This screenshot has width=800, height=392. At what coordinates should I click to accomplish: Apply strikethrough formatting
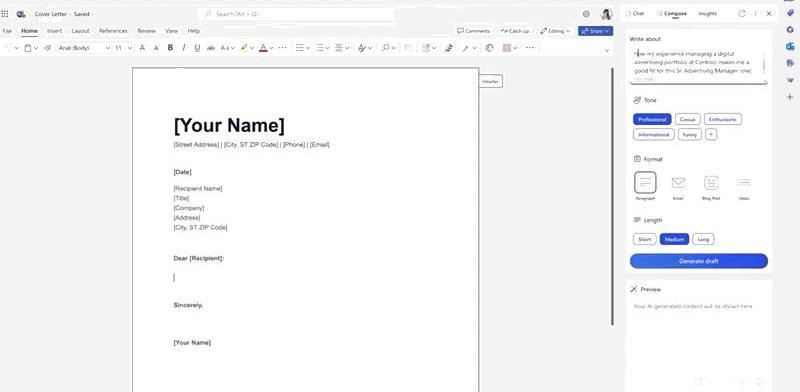click(211, 47)
